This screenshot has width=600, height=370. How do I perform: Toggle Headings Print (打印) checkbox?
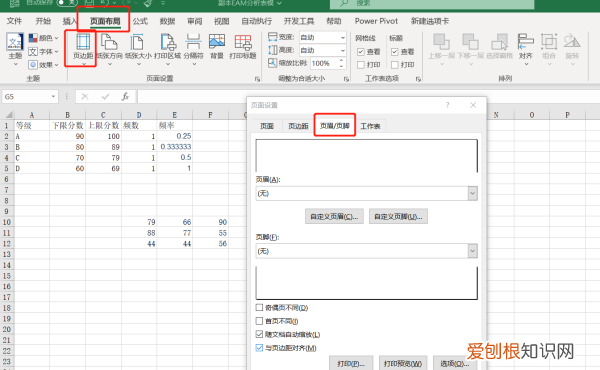(x=395, y=65)
